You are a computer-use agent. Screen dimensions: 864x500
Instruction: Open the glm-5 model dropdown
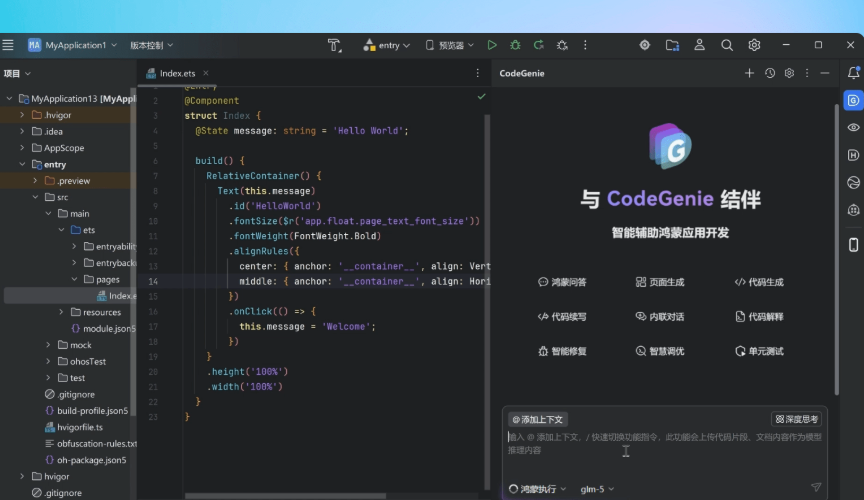click(x=597, y=489)
